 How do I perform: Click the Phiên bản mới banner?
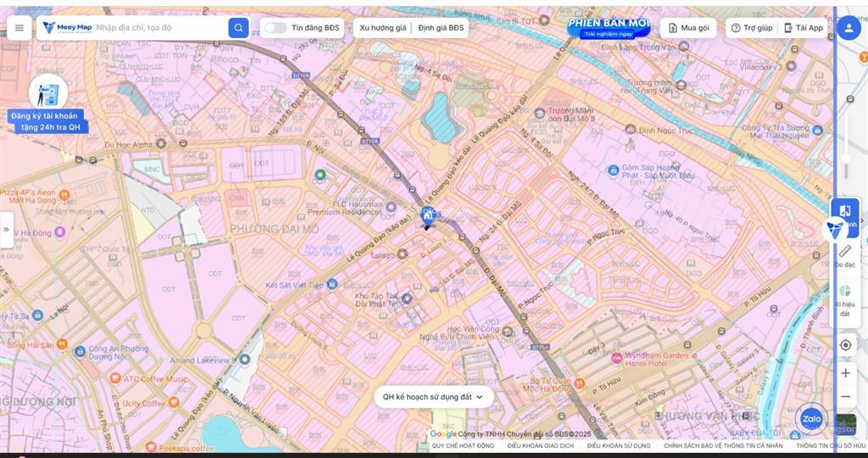click(609, 27)
